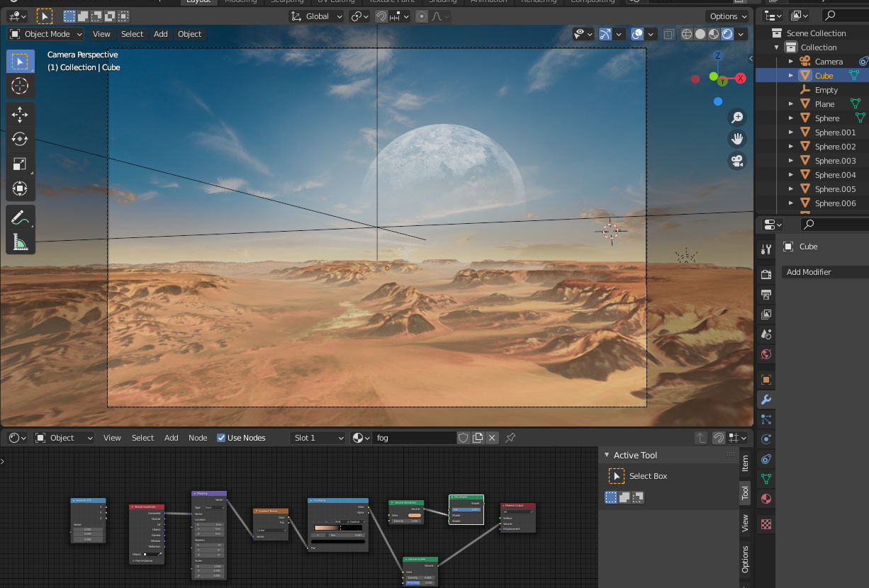Image resolution: width=869 pixels, height=588 pixels.
Task: Open the node editor Node menu
Action: [198, 438]
